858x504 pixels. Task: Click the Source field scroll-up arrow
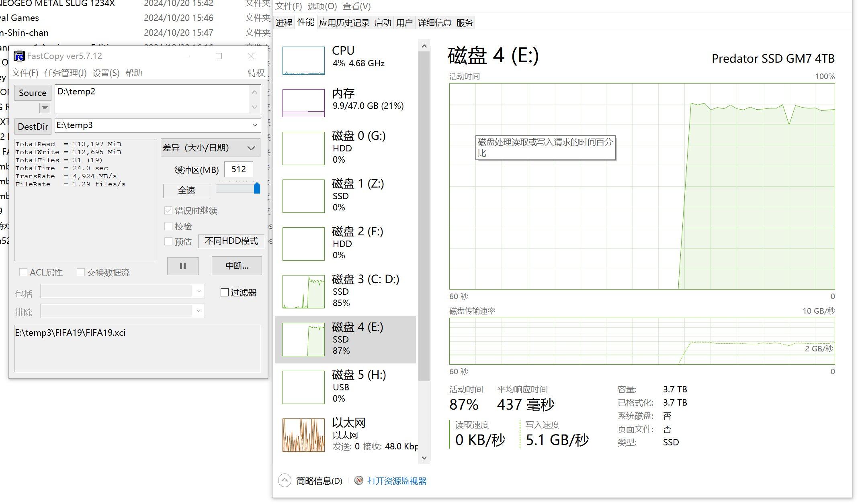pyautogui.click(x=254, y=92)
